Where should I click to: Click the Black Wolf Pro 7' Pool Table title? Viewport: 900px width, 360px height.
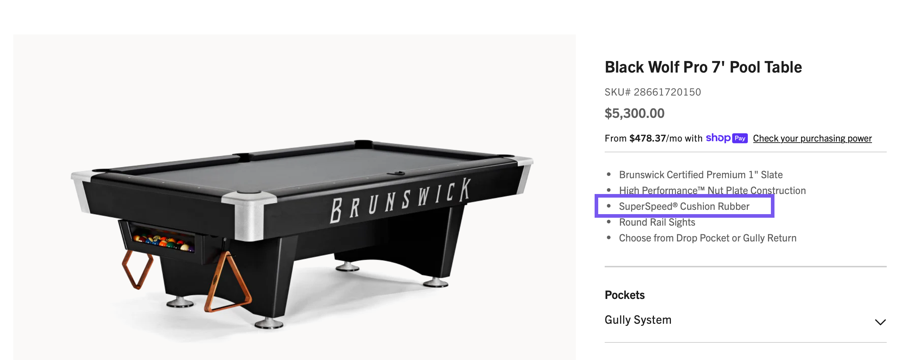coord(703,67)
